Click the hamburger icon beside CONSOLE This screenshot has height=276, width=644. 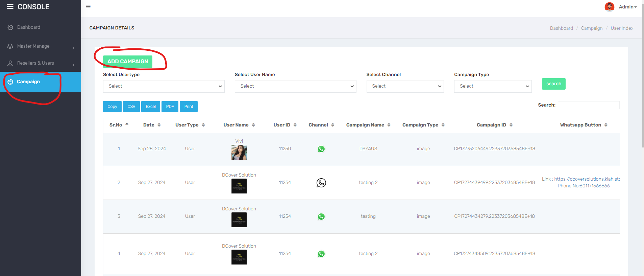pyautogui.click(x=10, y=6)
